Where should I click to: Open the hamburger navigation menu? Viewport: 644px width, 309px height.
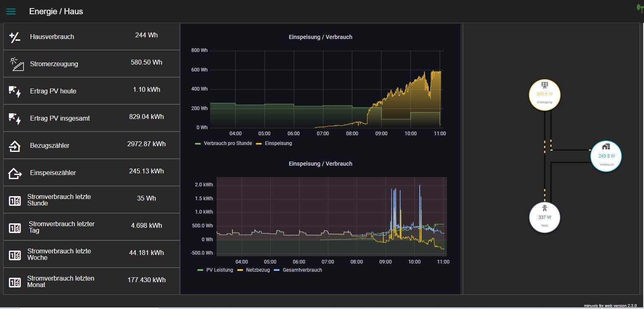coord(11,12)
